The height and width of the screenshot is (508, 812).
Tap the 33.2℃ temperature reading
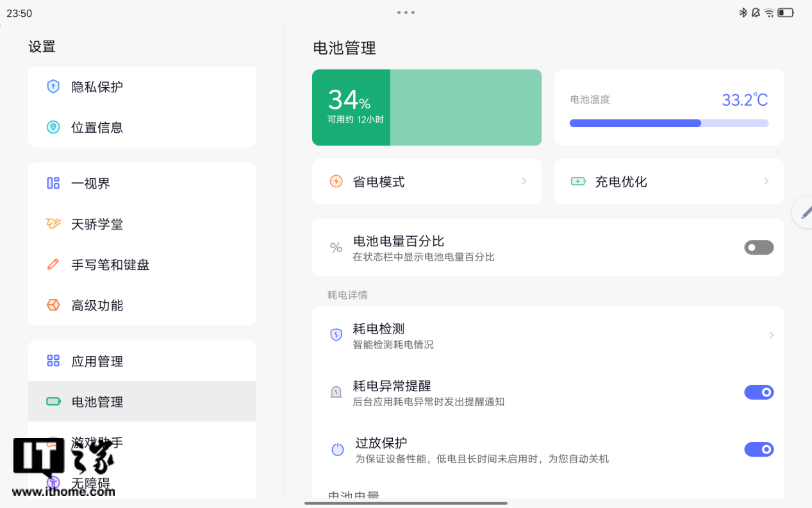tap(745, 100)
